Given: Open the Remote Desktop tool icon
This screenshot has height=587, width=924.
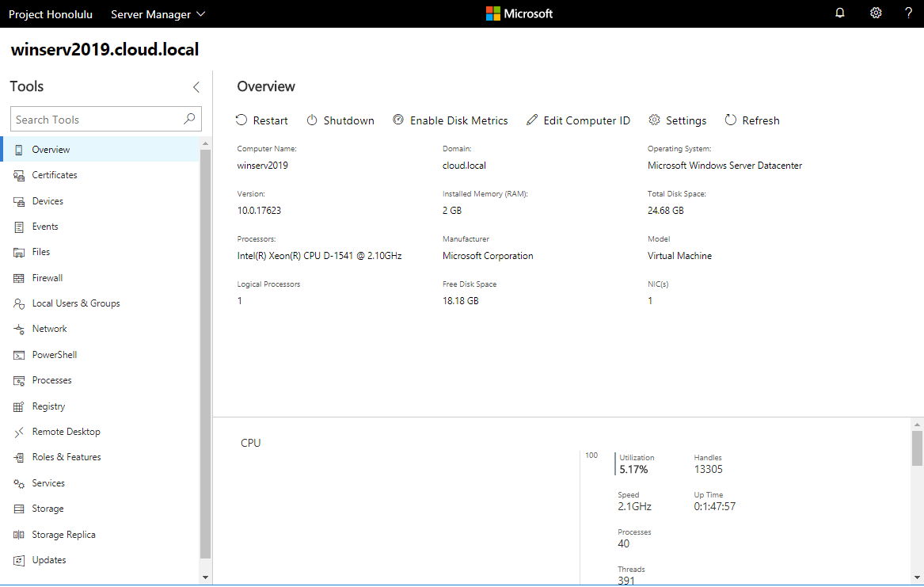Looking at the screenshot, I should click(19, 433).
